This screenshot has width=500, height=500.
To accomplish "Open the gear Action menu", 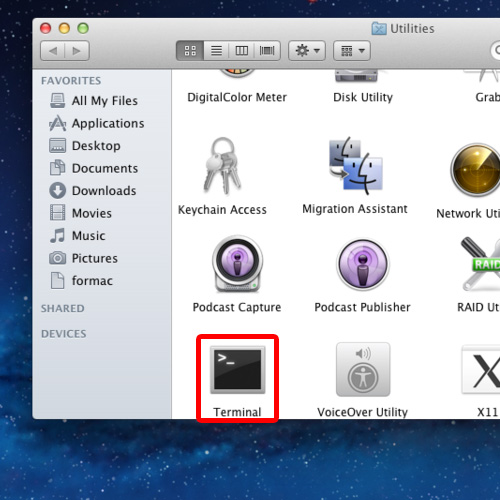I will 307,51.
